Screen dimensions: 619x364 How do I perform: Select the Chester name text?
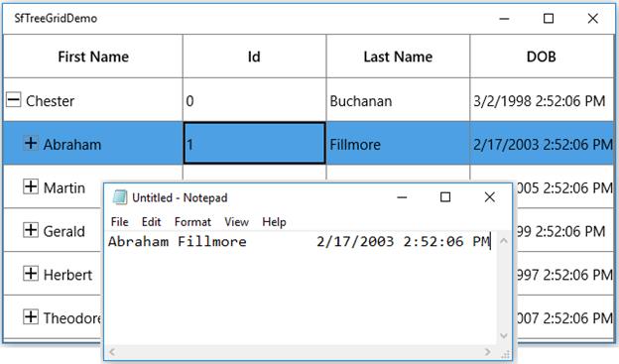click(x=51, y=101)
